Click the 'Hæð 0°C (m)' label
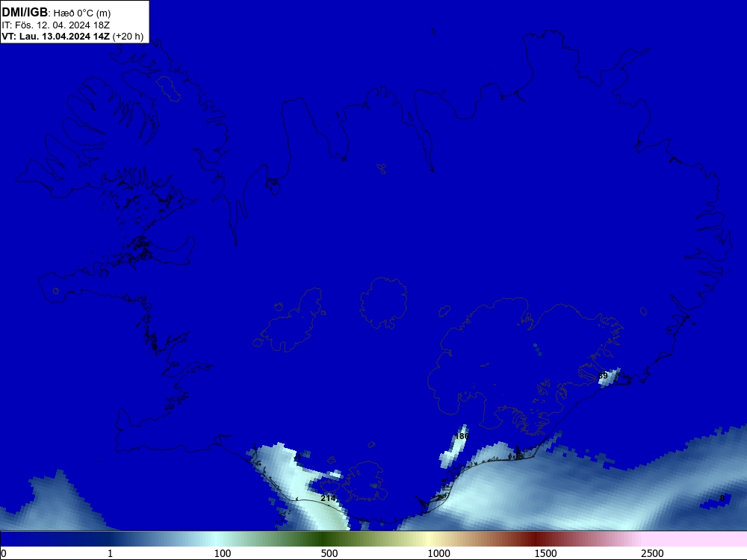The height and width of the screenshot is (560, 747). pyautogui.click(x=82, y=13)
